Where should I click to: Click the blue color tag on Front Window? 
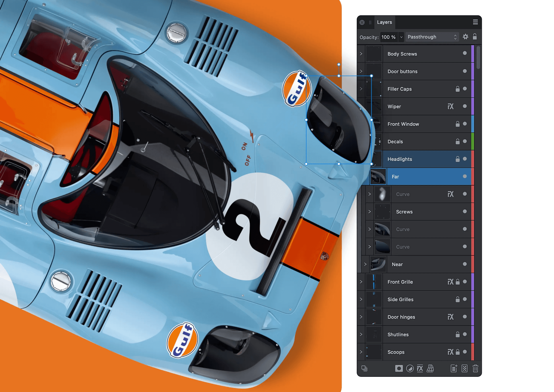point(473,124)
